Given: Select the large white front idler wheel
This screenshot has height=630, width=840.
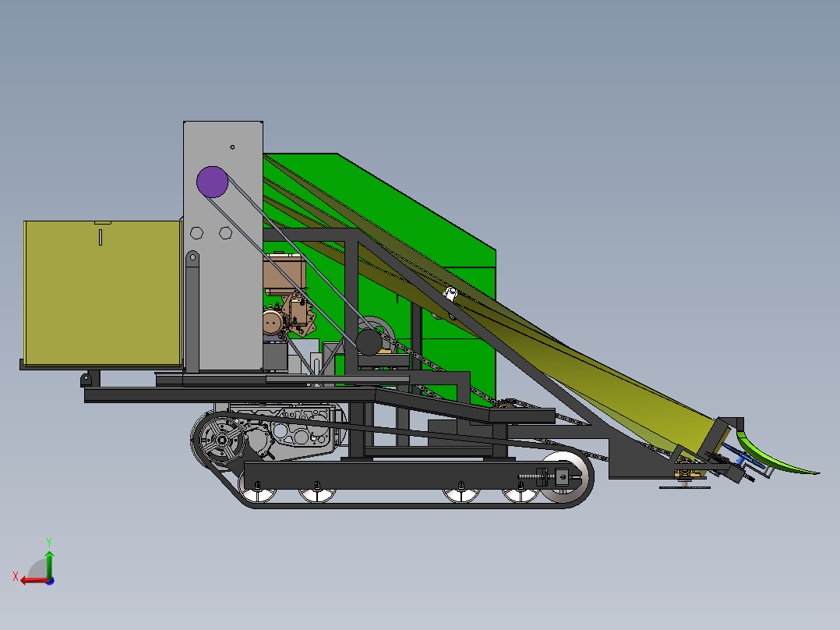Looking at the screenshot, I should point(564,476).
